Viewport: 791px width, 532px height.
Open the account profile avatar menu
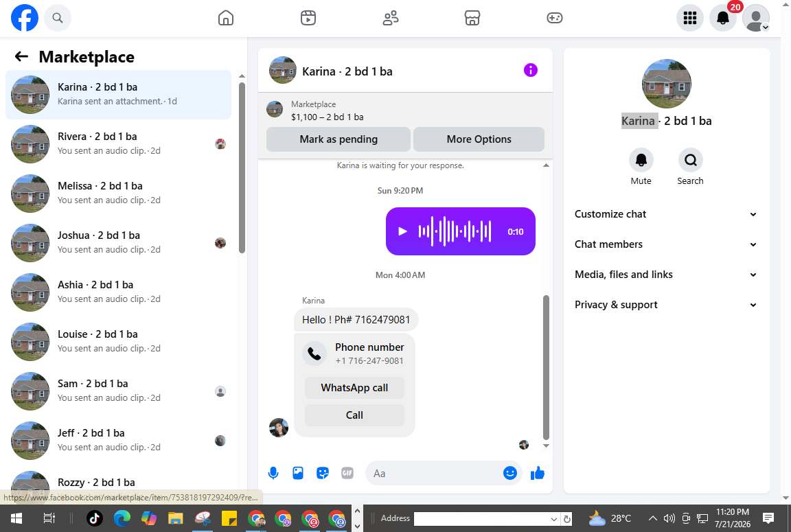pos(756,18)
